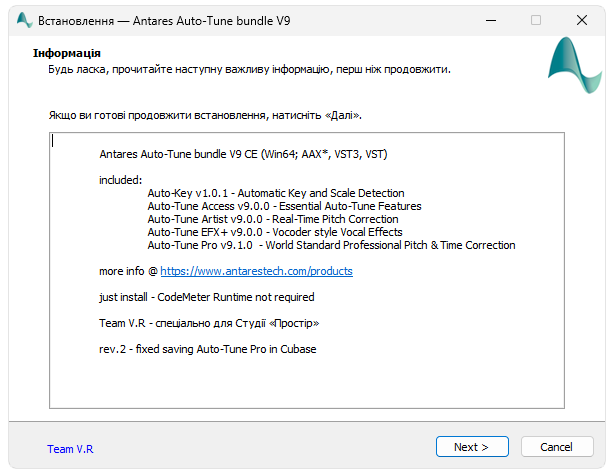The image size is (613, 472).
Task: Click the CodeMeter Runtime not required line
Action: [207, 297]
